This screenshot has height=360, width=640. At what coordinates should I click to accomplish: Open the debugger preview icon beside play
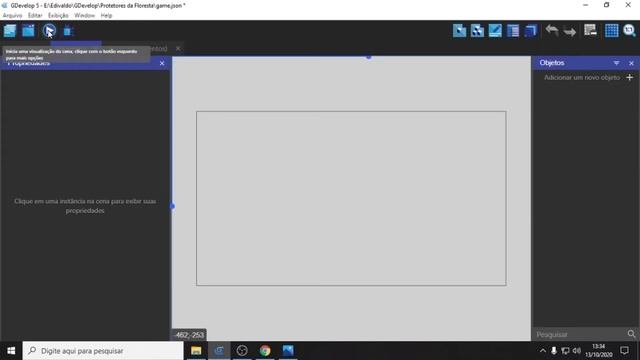coord(68,31)
